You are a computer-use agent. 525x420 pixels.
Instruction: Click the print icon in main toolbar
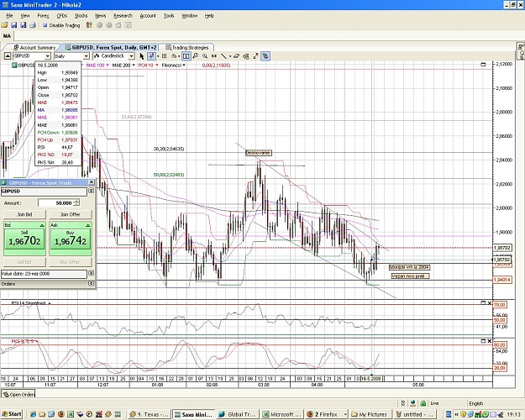[33, 25]
